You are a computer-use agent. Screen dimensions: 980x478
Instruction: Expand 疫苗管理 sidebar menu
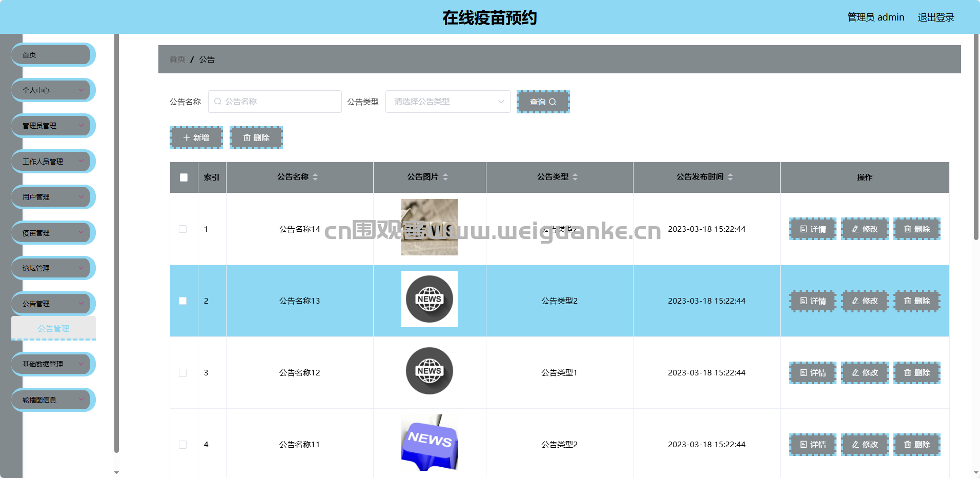point(53,233)
